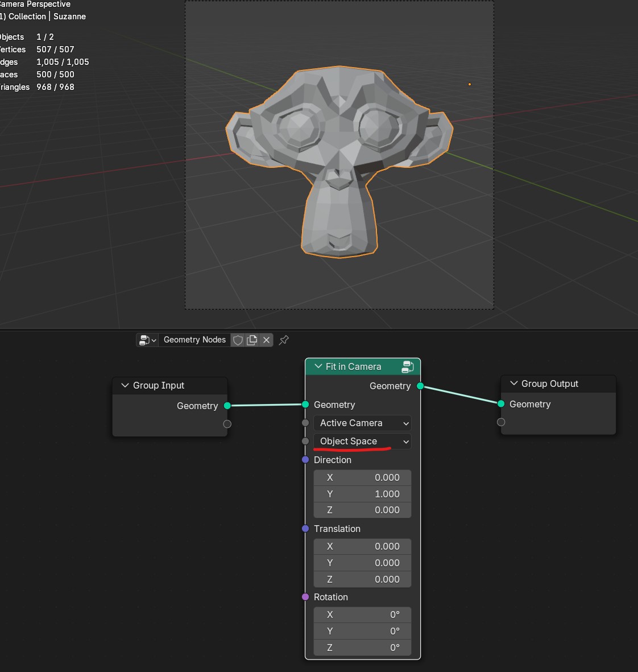Click the node group icon on Fit in Camera header
The image size is (638, 672).
[408, 367]
